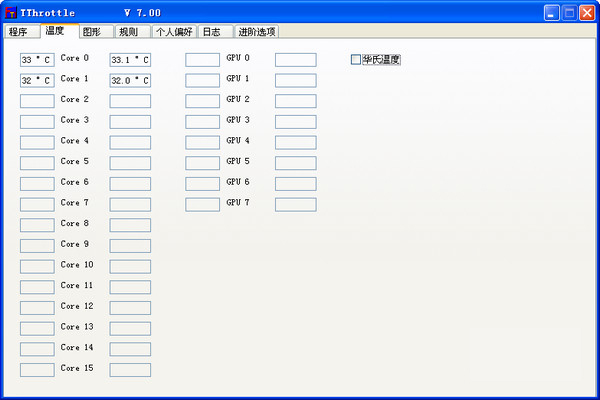Open the 图形 tab
This screenshot has height=400, width=600.
click(x=96, y=31)
